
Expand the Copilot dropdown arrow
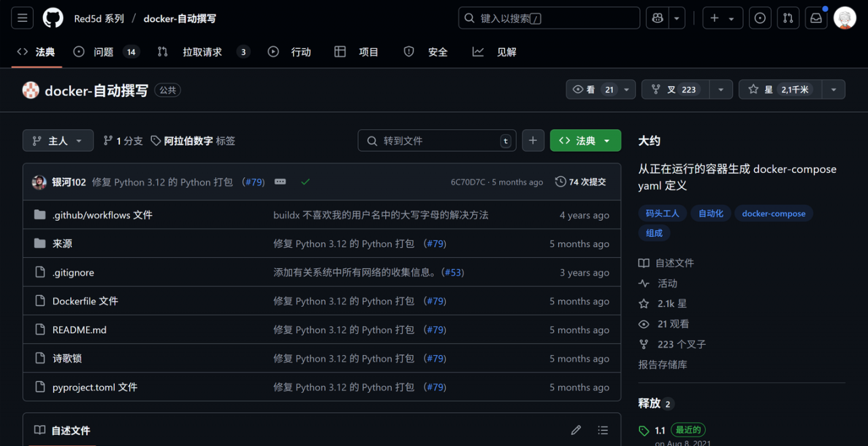click(677, 18)
